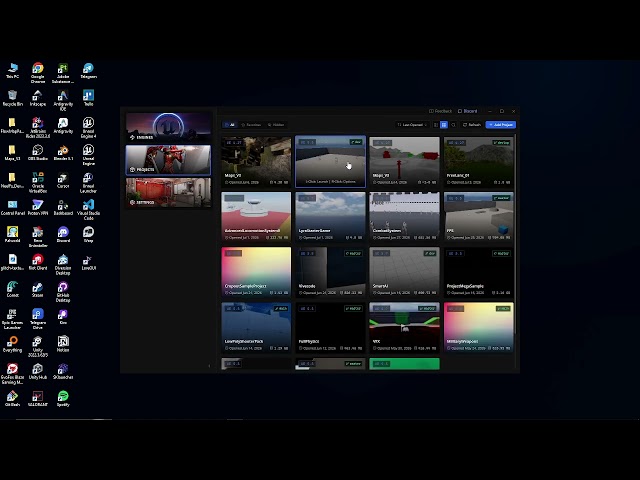This screenshot has height=480, width=640.
Task: Click the Refresh button
Action: [x=472, y=124]
